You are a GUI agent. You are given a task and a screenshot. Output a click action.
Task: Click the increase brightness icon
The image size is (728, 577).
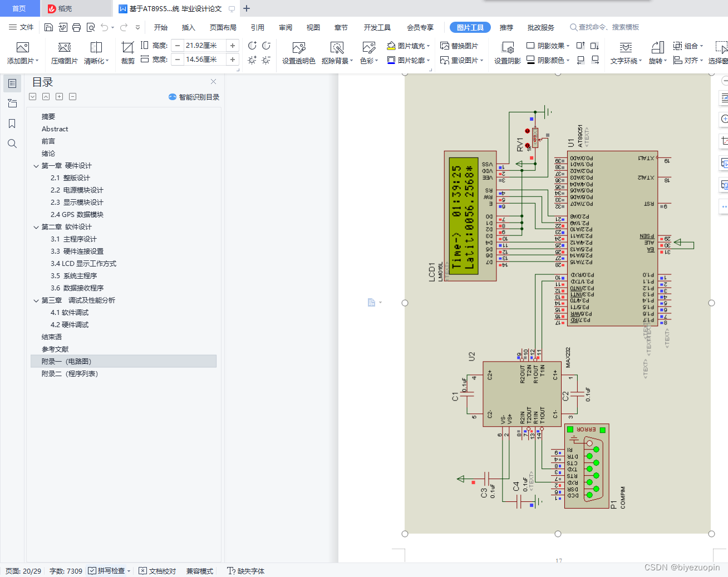(252, 60)
